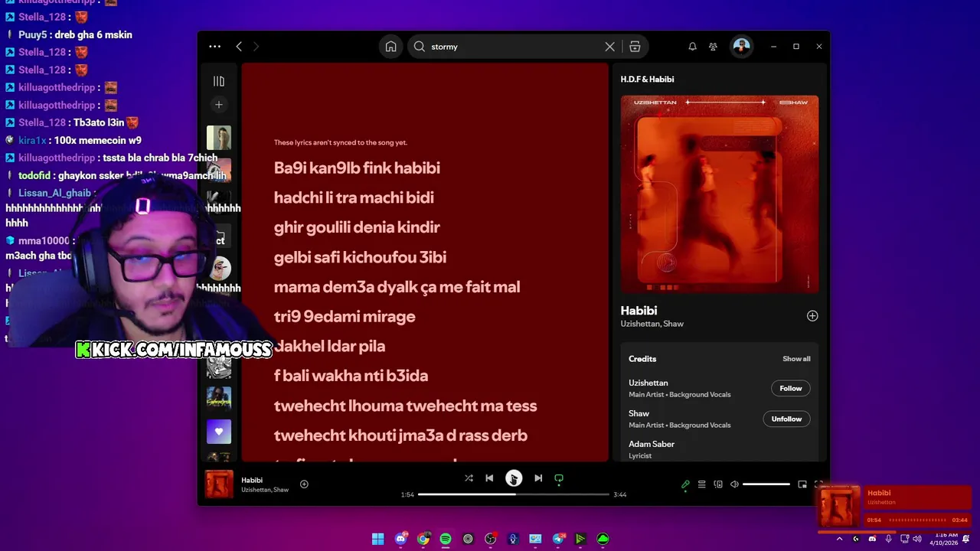Click lyric line "hadchi li tra machi bidi"
The height and width of the screenshot is (551, 980).
[x=354, y=197]
